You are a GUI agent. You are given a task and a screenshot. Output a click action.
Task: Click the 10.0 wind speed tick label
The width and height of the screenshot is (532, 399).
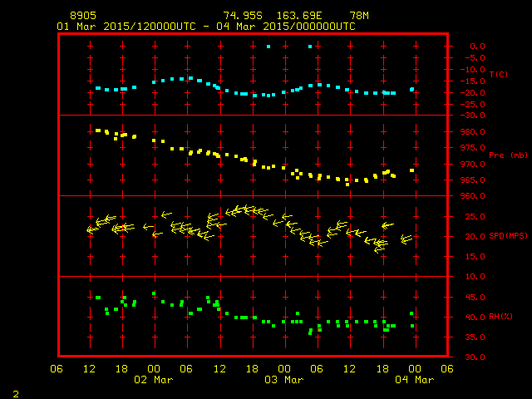coord(475,277)
